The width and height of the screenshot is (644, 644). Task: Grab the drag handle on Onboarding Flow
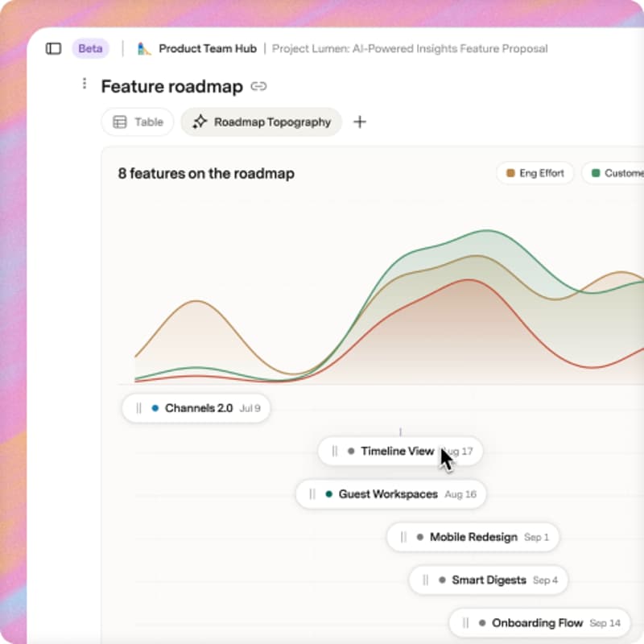[465, 622]
